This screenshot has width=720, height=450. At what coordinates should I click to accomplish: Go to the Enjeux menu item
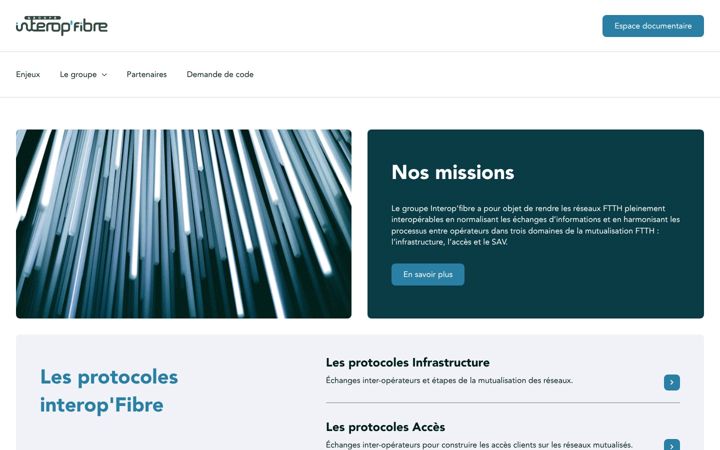(x=28, y=74)
